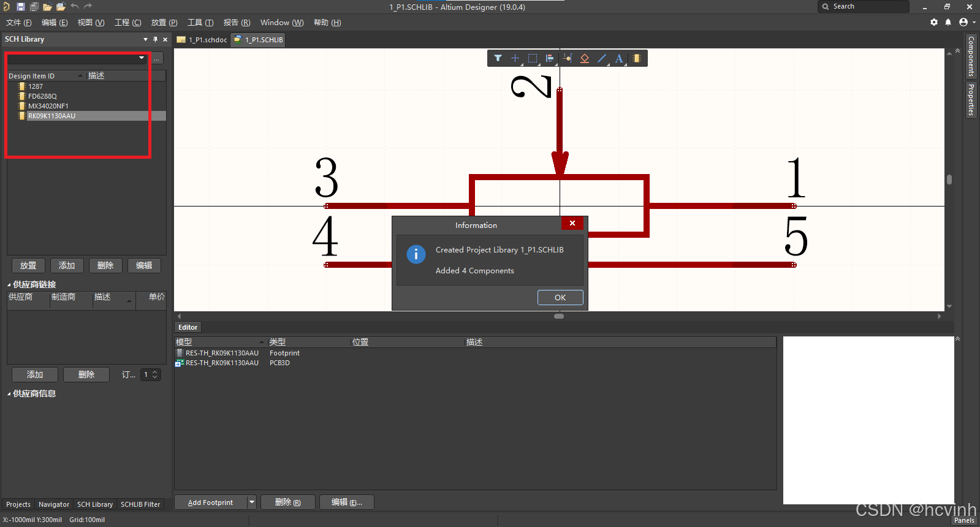The width and height of the screenshot is (980, 527).
Task: Choose the dashed rectangle selection tool
Action: 533,58
